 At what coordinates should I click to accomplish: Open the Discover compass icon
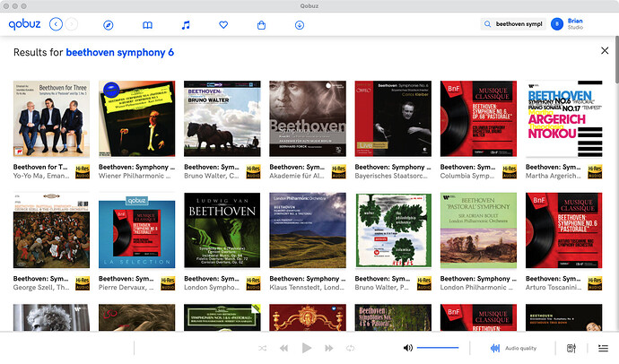[109, 25]
